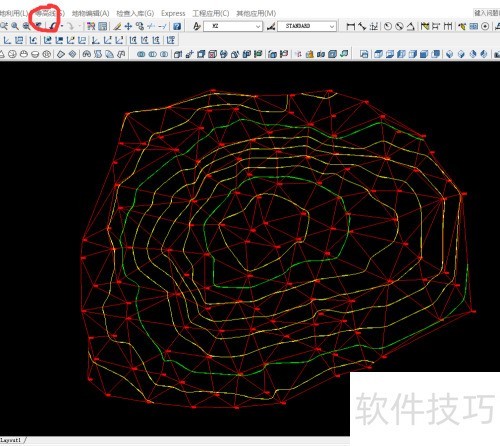
Task: Click the Pan (four-arrow cross) icon
Action: [128, 26]
